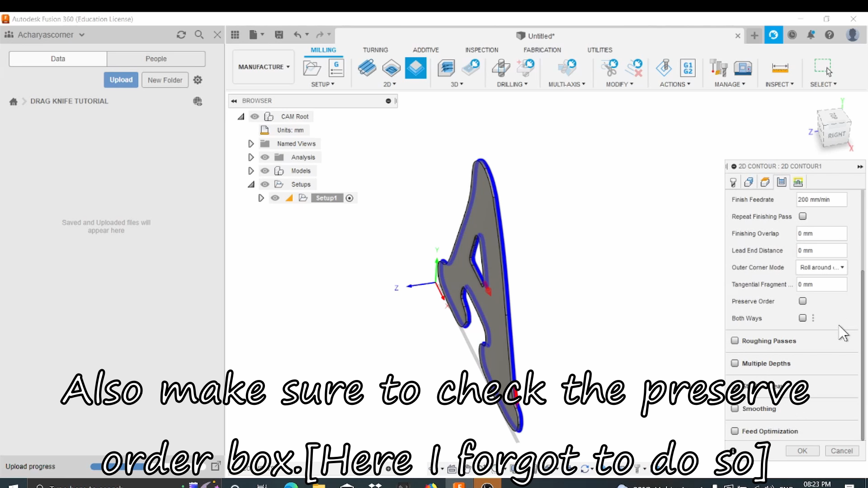
Task: Expand the Named Views tree item
Action: 251,143
